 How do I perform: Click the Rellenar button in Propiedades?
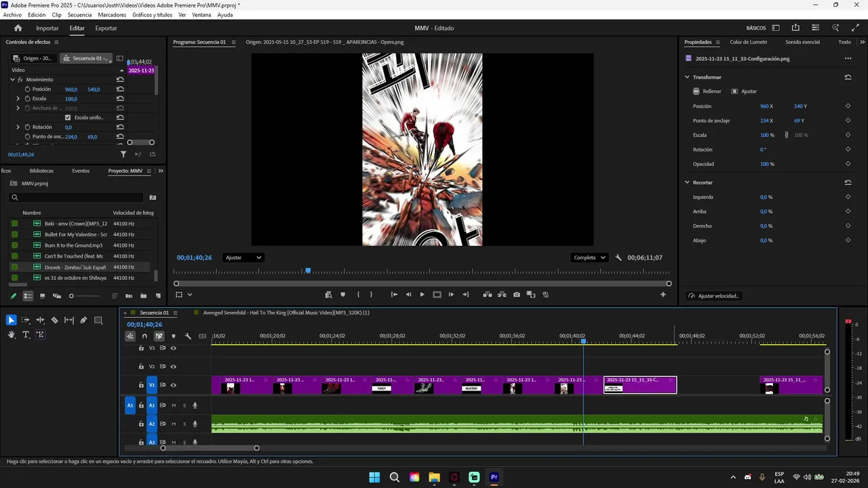(x=707, y=91)
